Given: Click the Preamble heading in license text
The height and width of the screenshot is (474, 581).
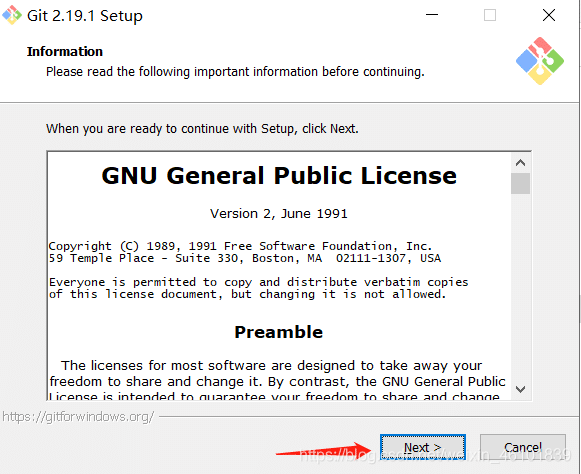Looking at the screenshot, I should [279, 332].
